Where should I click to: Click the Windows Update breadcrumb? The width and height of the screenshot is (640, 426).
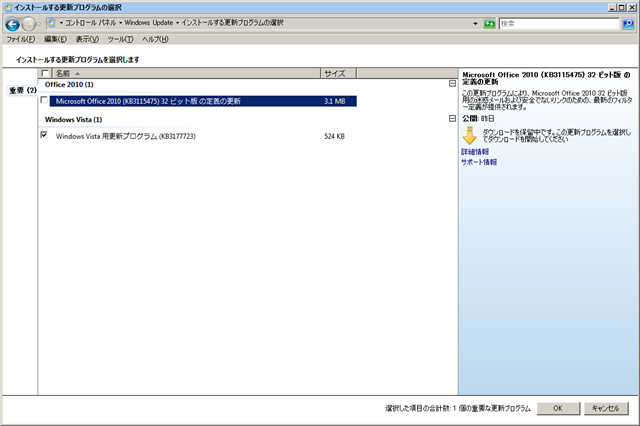149,23
